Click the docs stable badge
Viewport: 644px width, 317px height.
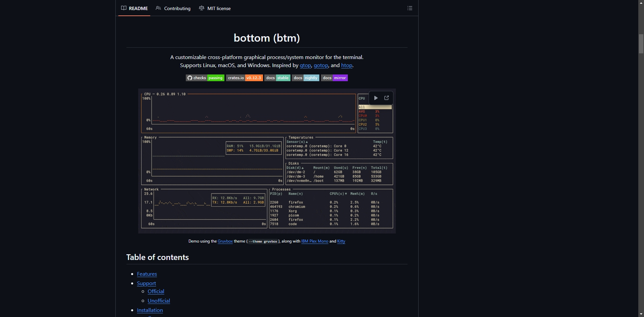(277, 78)
